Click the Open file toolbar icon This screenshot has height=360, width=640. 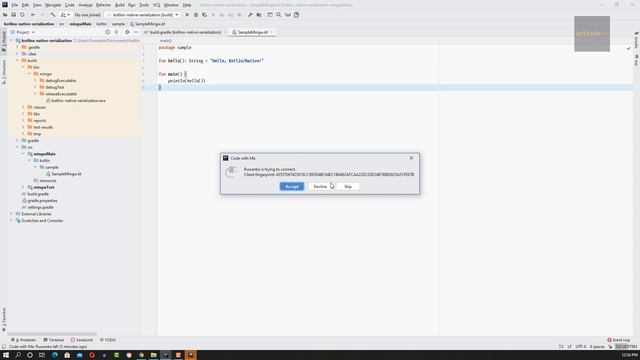tap(5, 15)
